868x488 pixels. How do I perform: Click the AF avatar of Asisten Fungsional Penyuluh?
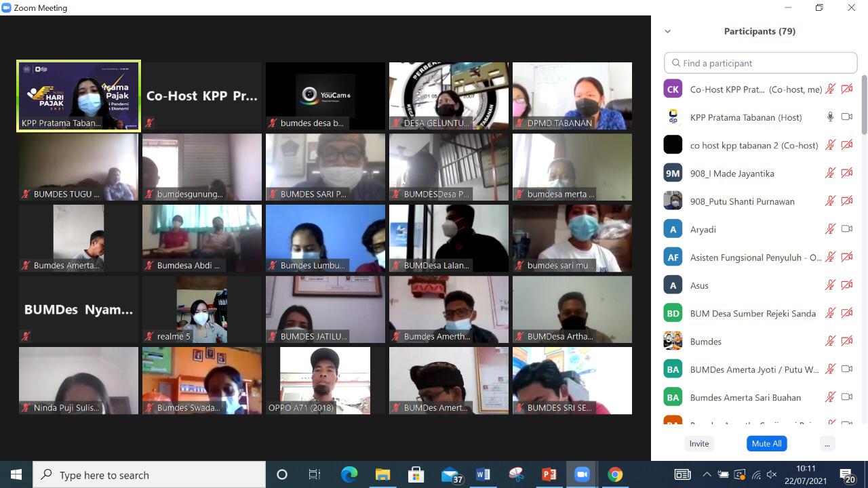pos(673,257)
